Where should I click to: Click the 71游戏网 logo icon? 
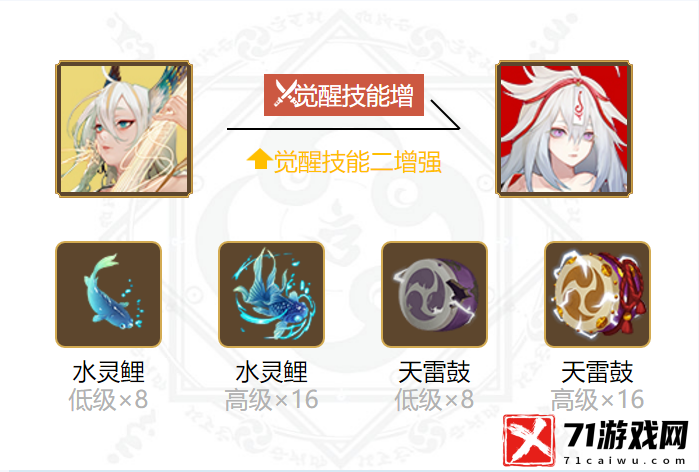[529, 440]
